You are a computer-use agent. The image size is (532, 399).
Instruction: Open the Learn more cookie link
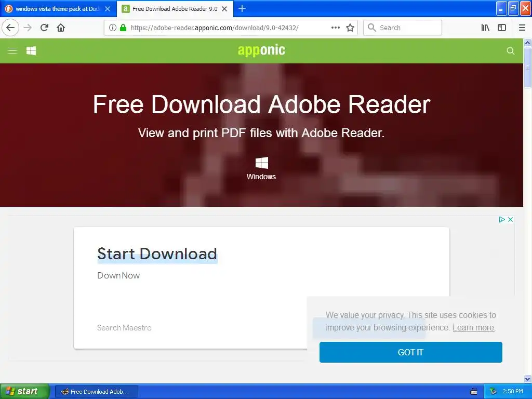(473, 328)
